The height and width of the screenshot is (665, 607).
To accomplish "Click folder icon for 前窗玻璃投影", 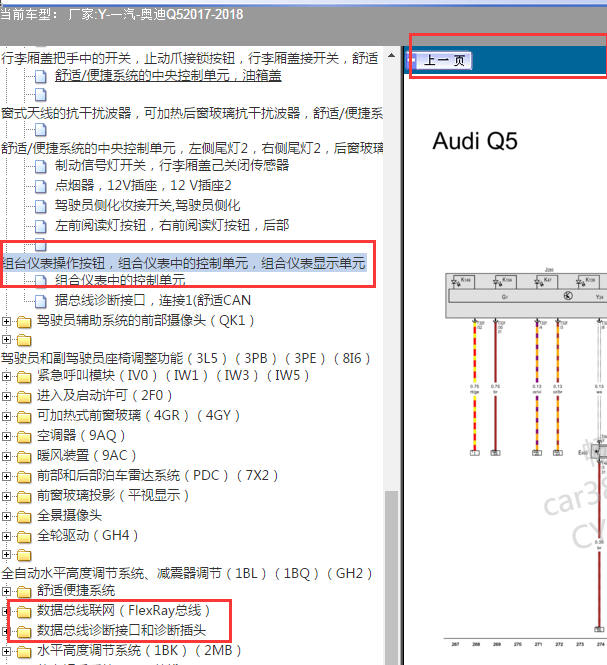I will click(x=24, y=497).
